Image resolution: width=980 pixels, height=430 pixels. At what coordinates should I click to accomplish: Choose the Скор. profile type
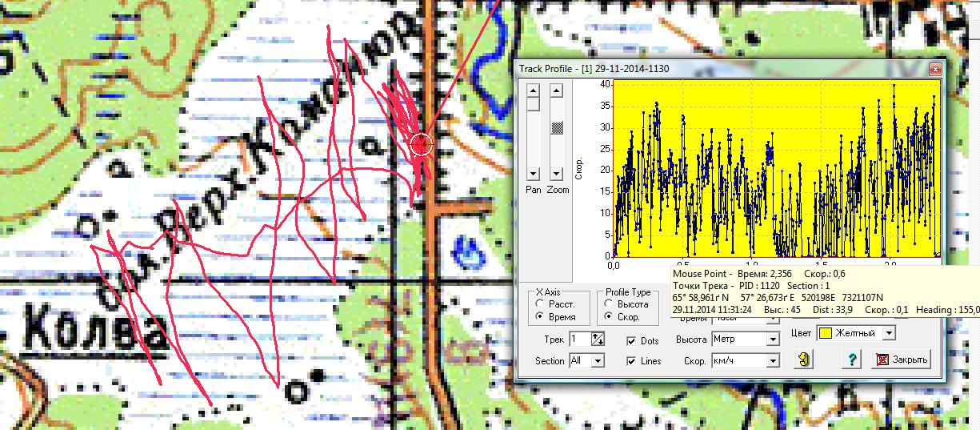point(610,317)
